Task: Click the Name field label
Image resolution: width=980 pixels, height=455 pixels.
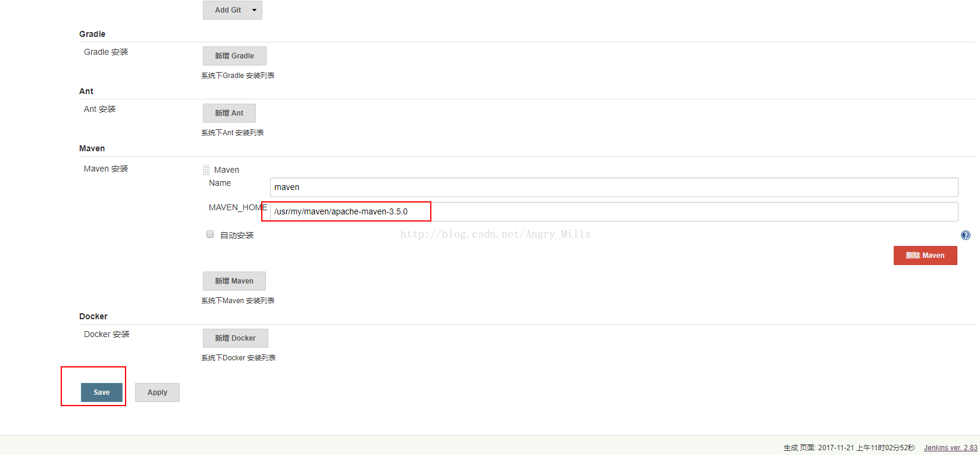Action: 220,183
